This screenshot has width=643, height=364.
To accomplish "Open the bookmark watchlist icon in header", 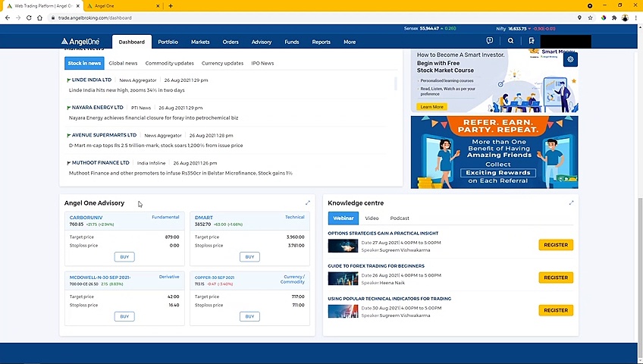I will (532, 41).
